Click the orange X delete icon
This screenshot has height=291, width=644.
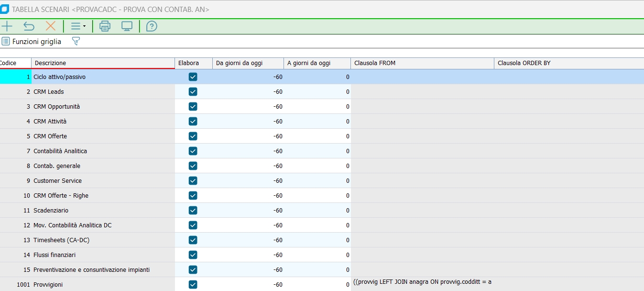click(x=50, y=26)
